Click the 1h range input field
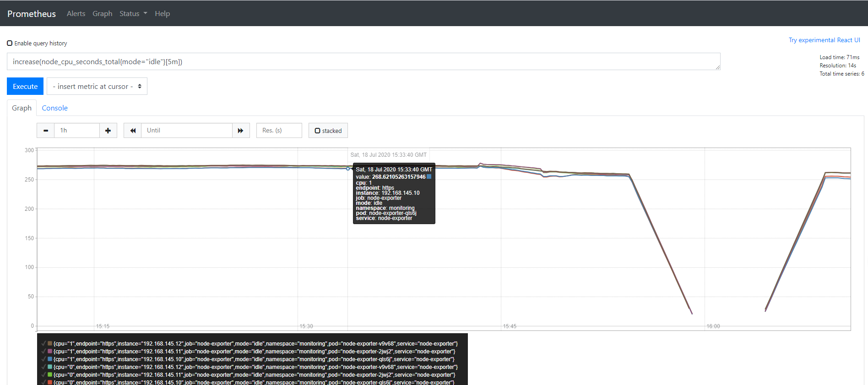This screenshot has width=868, height=385. (77, 131)
